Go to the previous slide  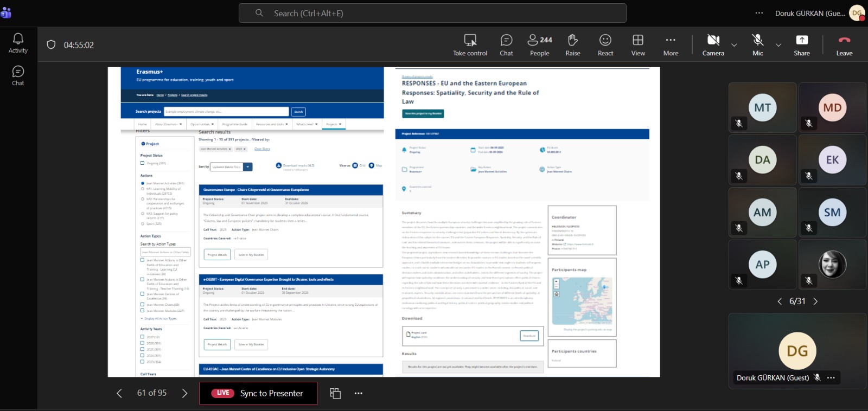[119, 393]
